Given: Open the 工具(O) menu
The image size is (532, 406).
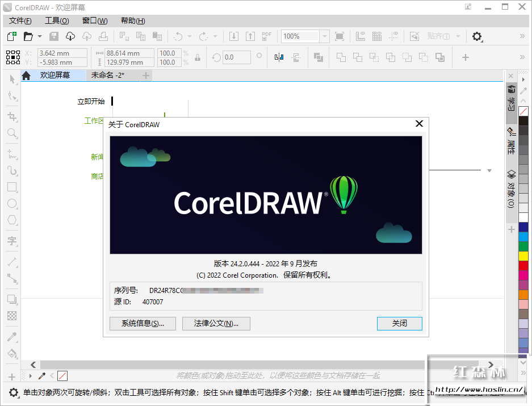Looking at the screenshot, I should point(57,20).
